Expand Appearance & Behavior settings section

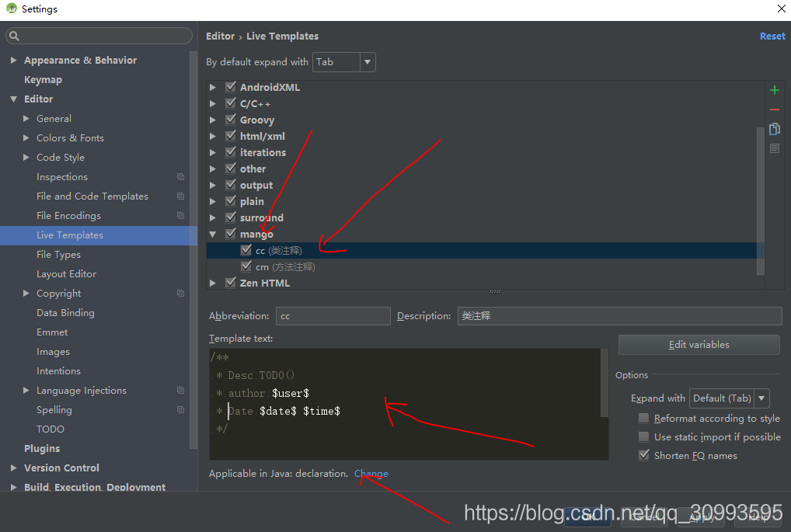coord(14,60)
